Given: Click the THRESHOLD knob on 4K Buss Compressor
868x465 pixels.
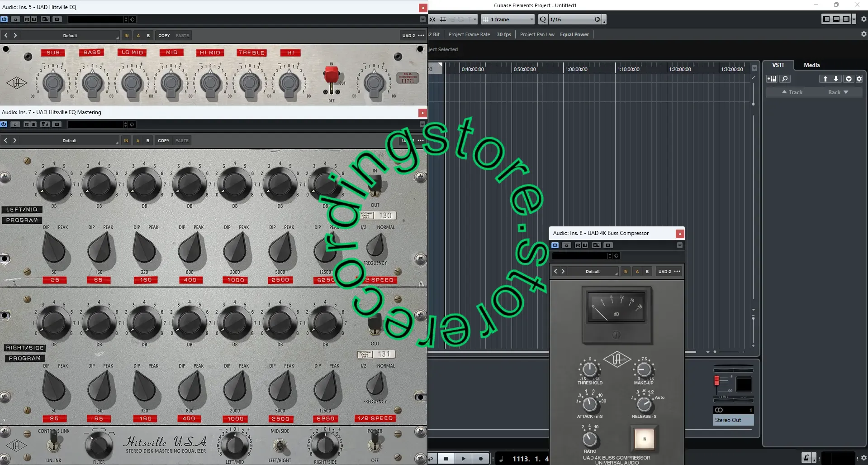Looking at the screenshot, I should [x=589, y=369].
